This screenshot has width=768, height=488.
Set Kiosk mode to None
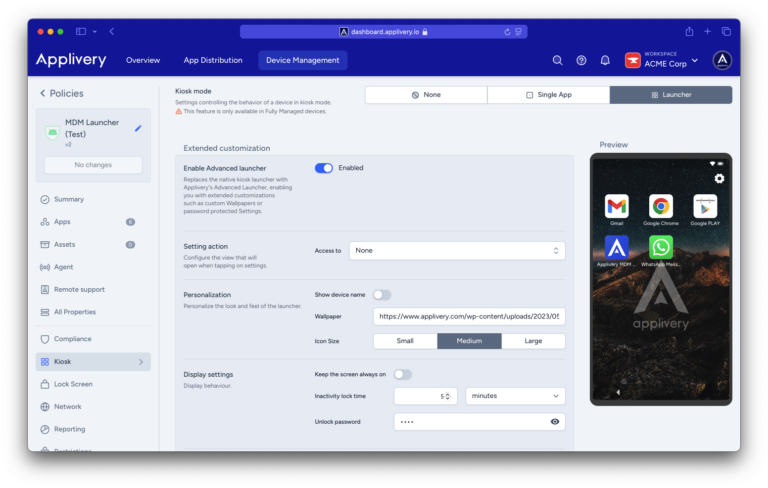coord(426,95)
